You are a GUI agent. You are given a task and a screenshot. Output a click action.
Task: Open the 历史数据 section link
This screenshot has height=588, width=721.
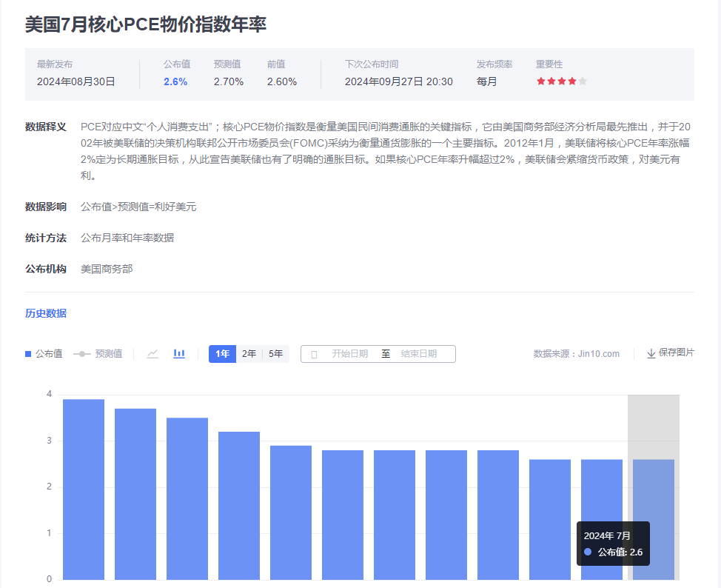(46, 313)
